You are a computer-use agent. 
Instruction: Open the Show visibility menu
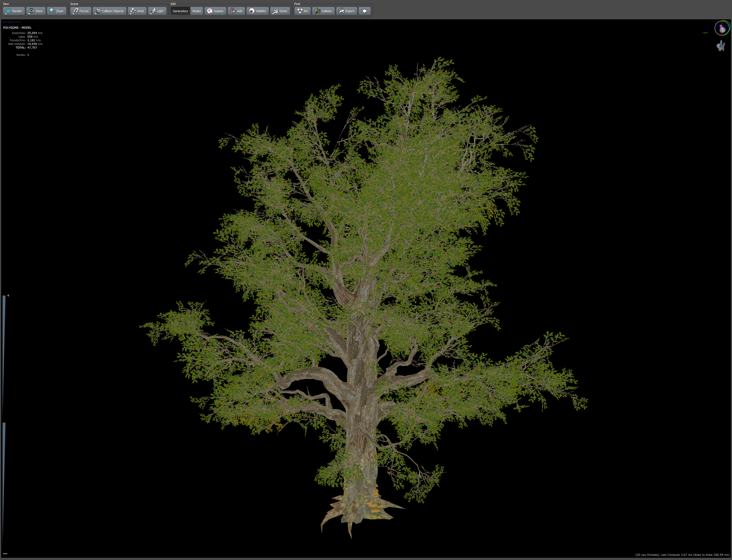pyautogui.click(x=36, y=11)
